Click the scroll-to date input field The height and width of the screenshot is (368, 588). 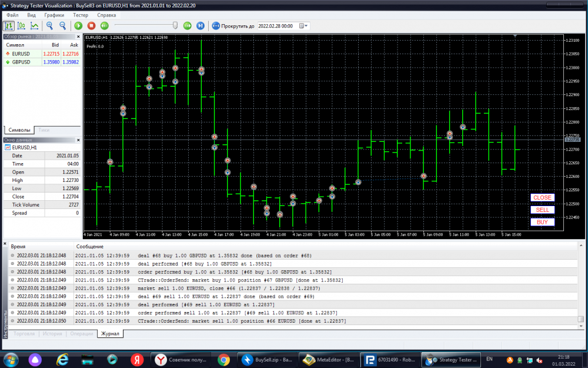click(277, 26)
